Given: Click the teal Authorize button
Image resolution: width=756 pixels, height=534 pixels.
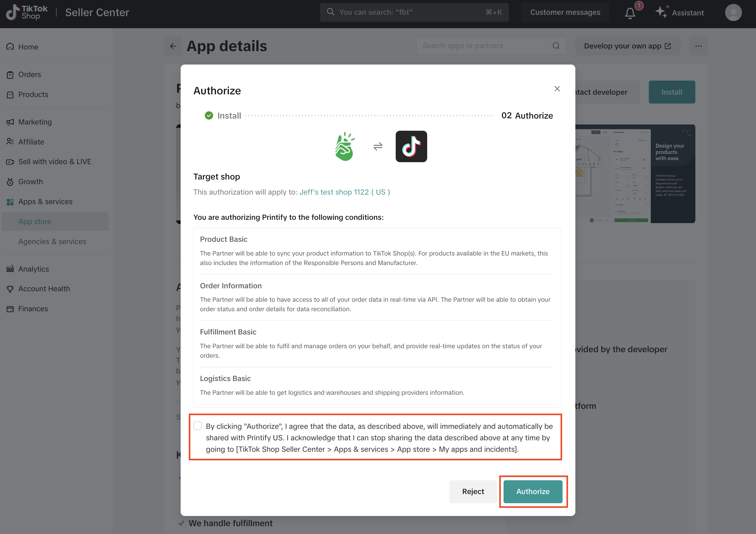Looking at the screenshot, I should click(x=532, y=491).
